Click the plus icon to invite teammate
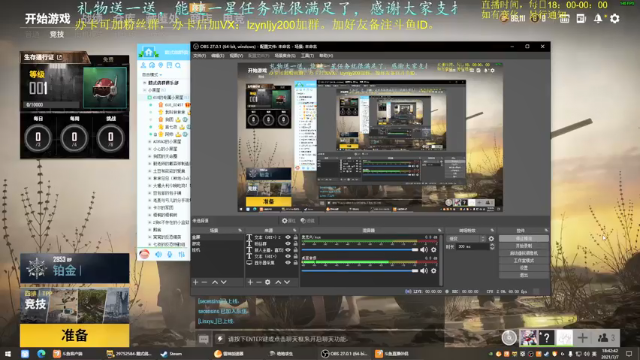Screen dimensions: 640x360 tap(582, 338)
